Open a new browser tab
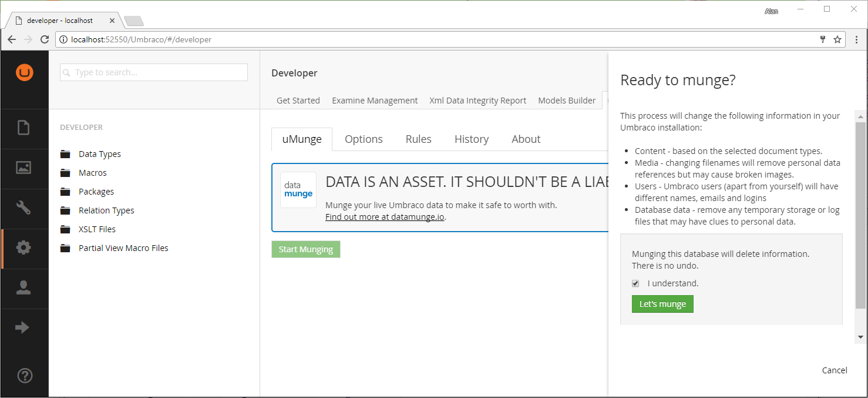Screen dimensions: 868x398 [134, 21]
